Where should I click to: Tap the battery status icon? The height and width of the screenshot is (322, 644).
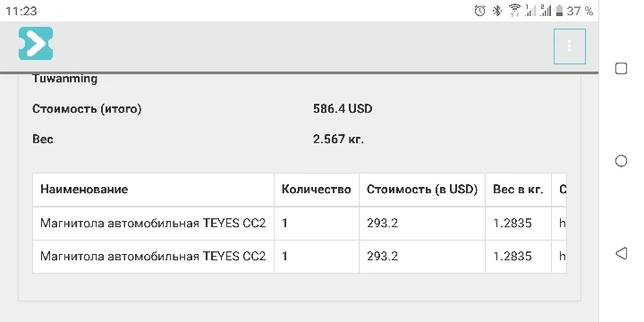[559, 11]
